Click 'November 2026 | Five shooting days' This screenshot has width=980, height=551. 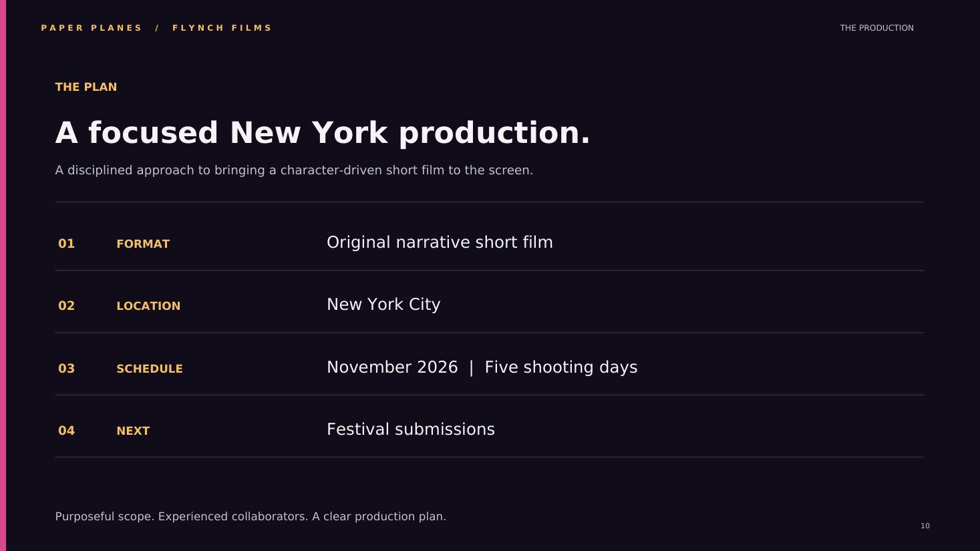pyautogui.click(x=482, y=367)
